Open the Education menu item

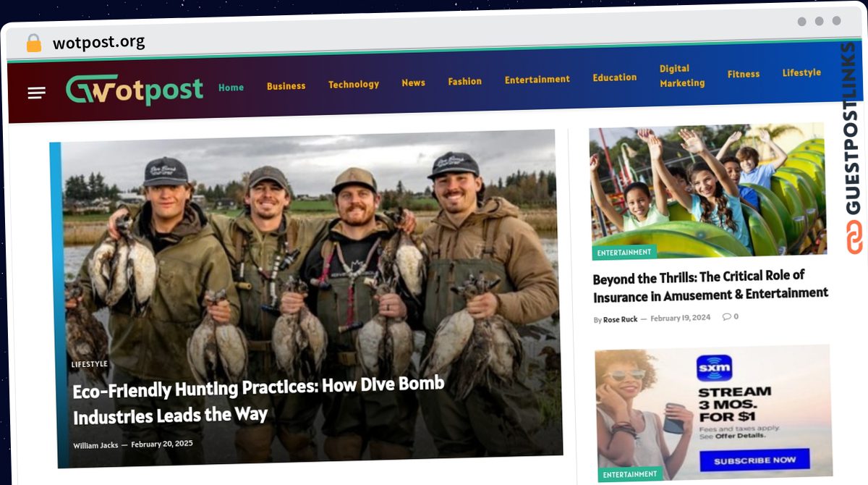click(x=615, y=77)
